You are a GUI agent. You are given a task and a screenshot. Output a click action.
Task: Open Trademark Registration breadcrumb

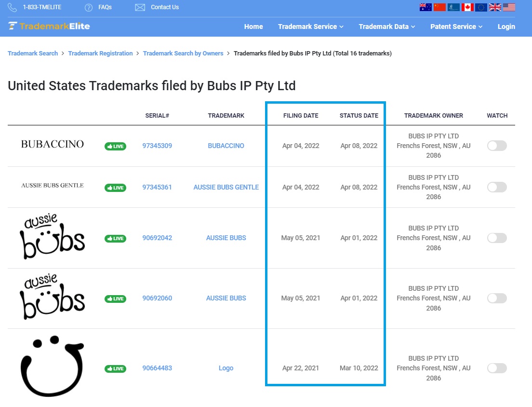(100, 54)
